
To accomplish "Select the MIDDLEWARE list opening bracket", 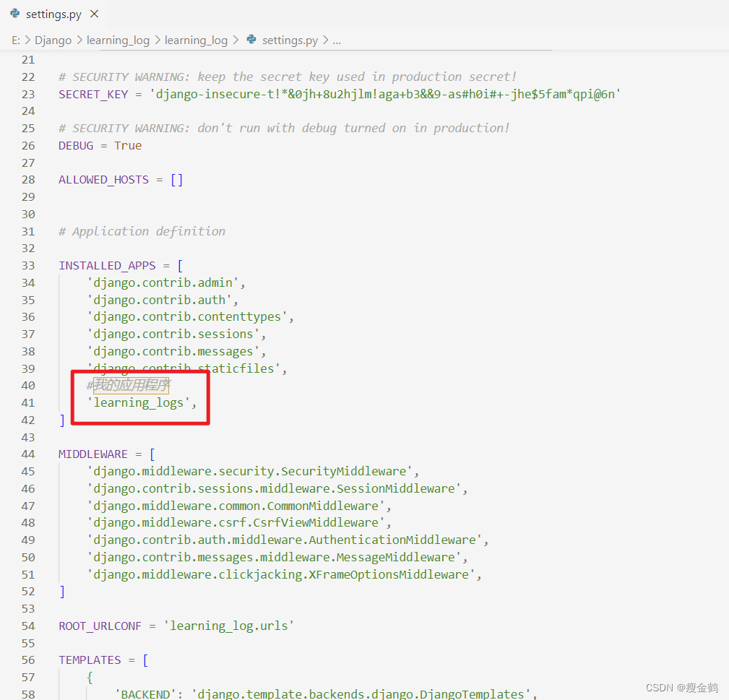I will pyautogui.click(x=152, y=454).
